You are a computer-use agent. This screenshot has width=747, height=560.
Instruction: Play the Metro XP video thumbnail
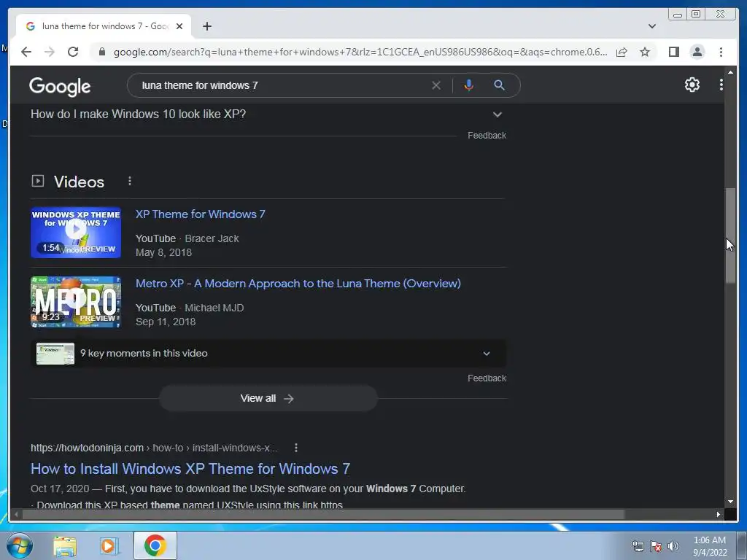pos(76,302)
